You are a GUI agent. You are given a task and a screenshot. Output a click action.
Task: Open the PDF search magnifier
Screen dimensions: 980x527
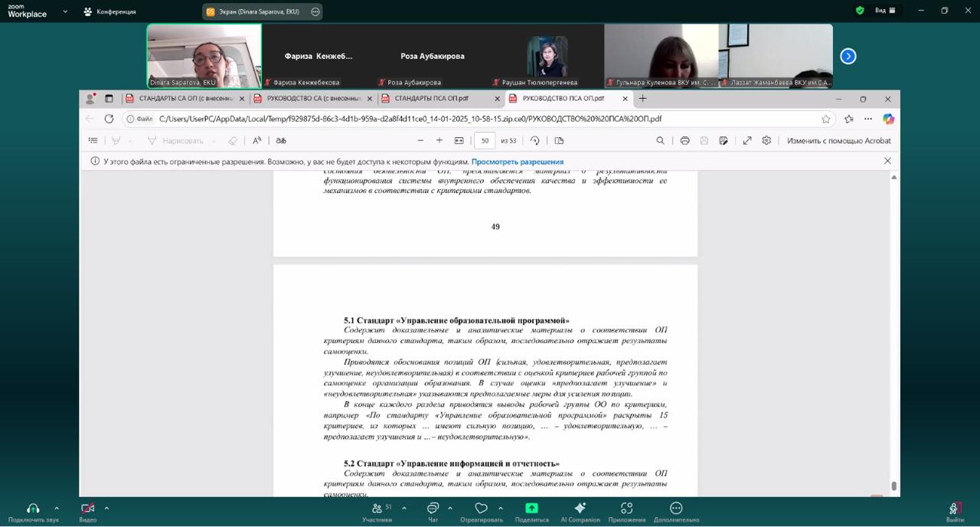tap(660, 141)
